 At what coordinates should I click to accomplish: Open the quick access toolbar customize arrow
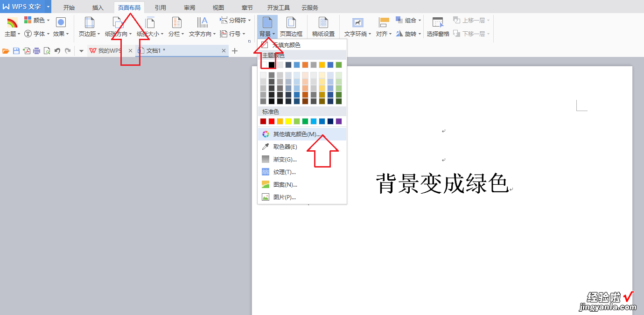click(x=81, y=51)
